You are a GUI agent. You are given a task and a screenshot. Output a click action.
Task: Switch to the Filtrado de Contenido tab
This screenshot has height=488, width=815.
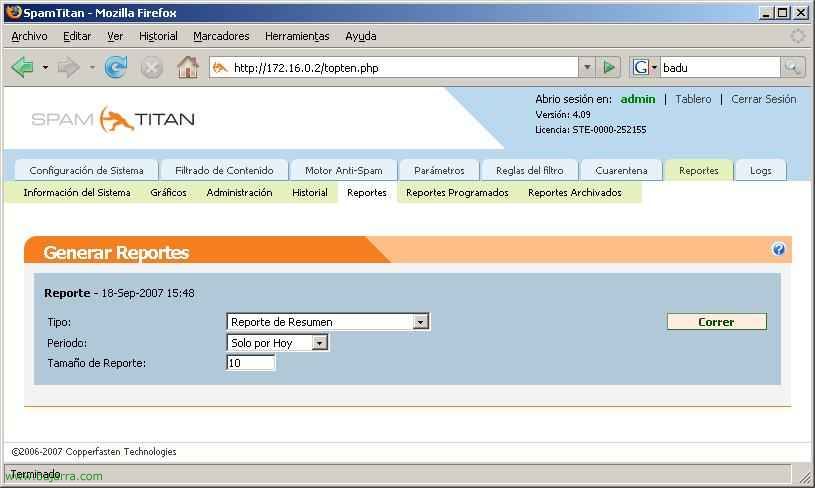(224, 170)
